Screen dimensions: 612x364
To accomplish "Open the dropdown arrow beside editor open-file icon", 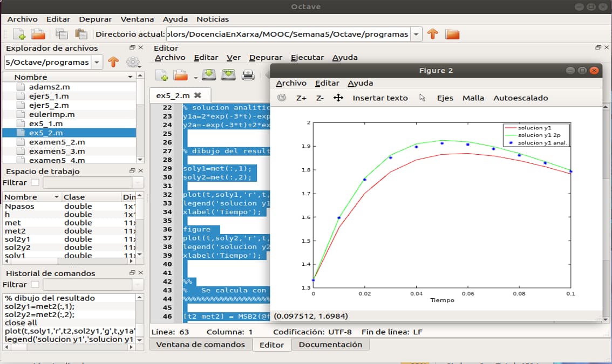I will click(195, 78).
